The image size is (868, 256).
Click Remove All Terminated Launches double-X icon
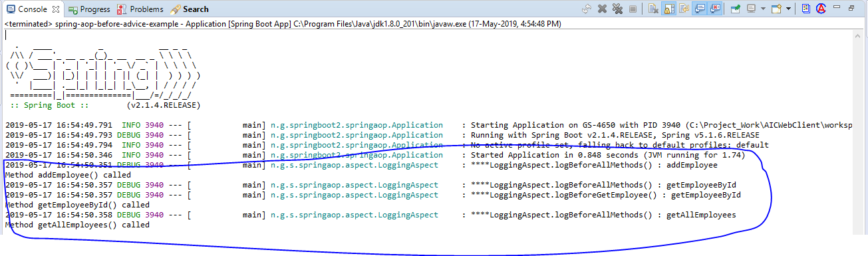[617, 9]
